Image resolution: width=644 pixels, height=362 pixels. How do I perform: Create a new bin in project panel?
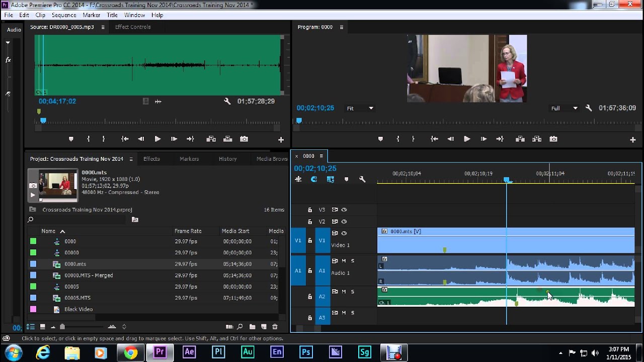click(252, 327)
